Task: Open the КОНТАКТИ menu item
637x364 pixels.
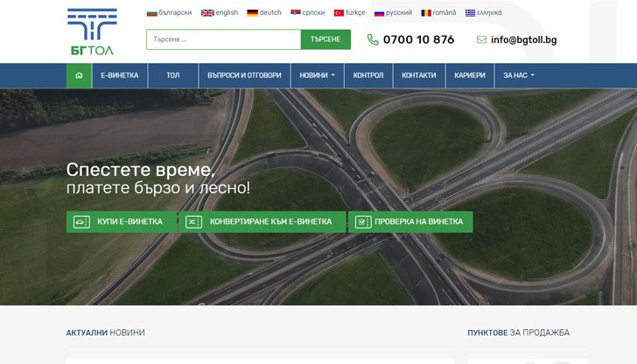Action: click(x=419, y=75)
